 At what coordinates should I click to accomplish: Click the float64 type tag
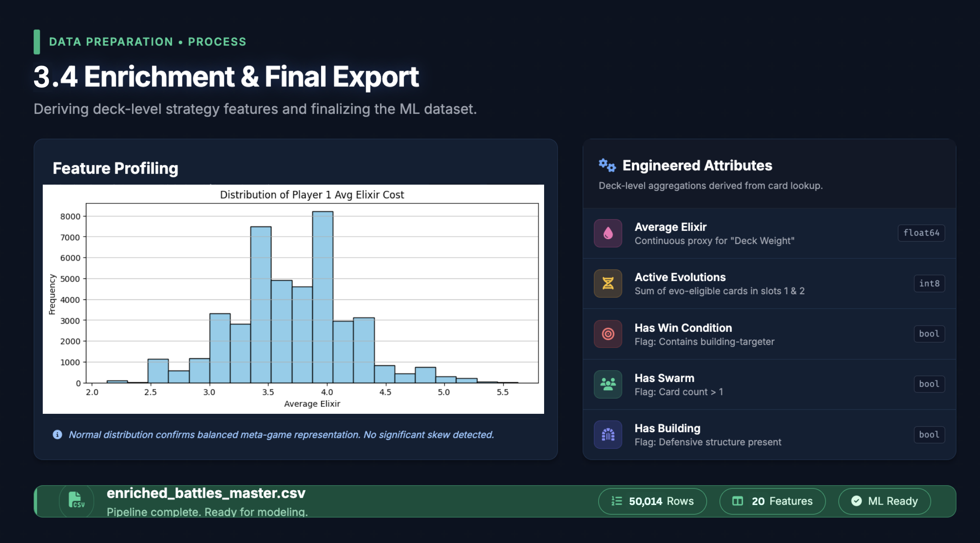[921, 233]
